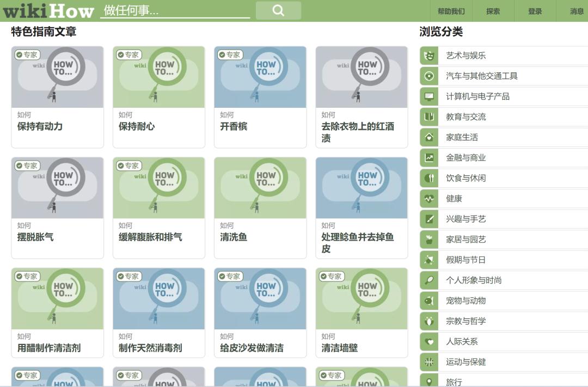588x387 pixels.
Task: Click the animal icon next to 宠物与动物
Action: click(428, 300)
